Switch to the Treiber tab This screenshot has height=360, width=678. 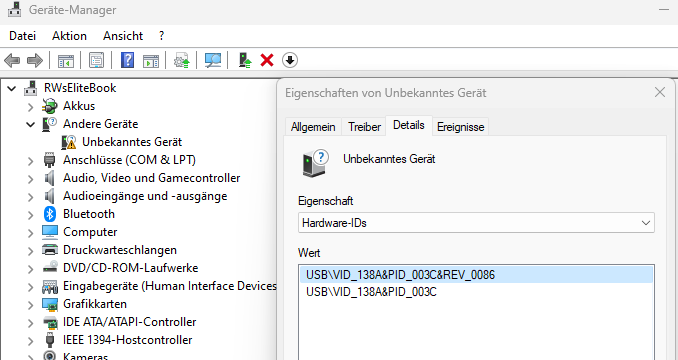coord(364,127)
